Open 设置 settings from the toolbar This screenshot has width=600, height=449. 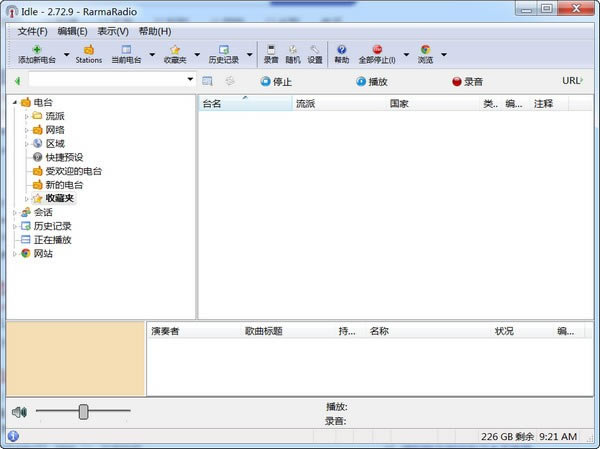pos(315,54)
